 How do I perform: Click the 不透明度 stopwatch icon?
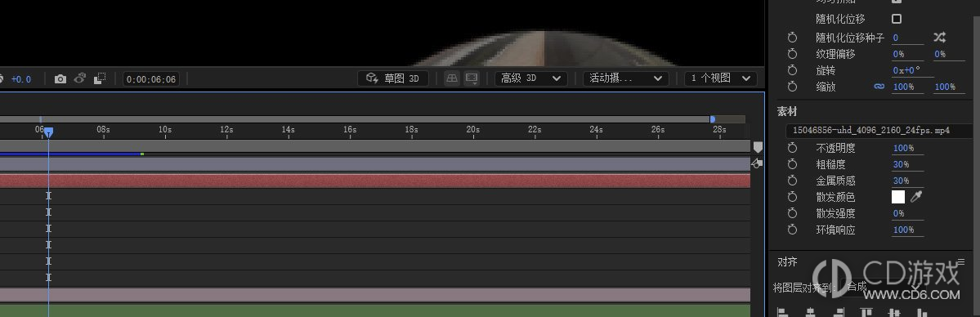[x=793, y=148]
